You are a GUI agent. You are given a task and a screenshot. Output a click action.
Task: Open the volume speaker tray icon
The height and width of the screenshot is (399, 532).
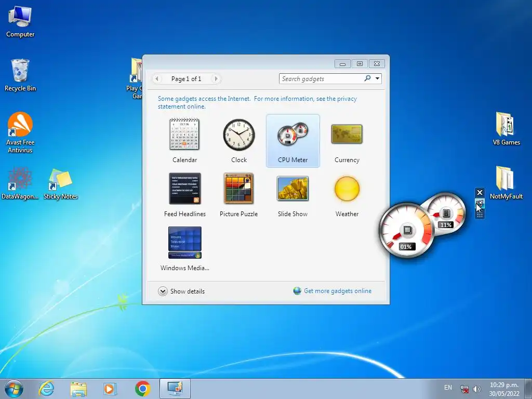[x=477, y=389]
